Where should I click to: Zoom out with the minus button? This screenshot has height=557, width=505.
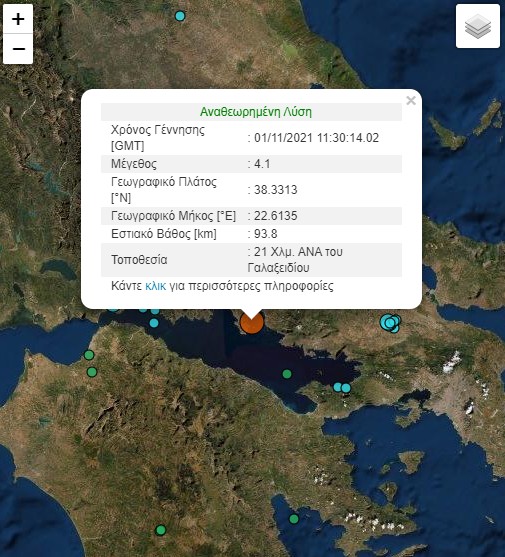tap(18, 49)
